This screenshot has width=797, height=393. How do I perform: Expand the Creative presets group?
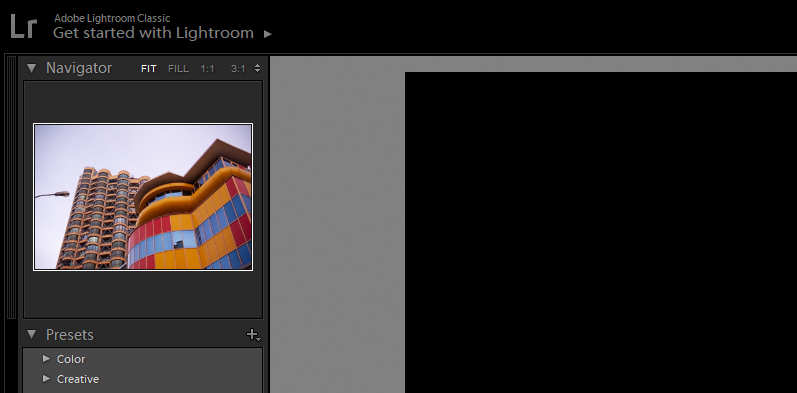pos(46,378)
